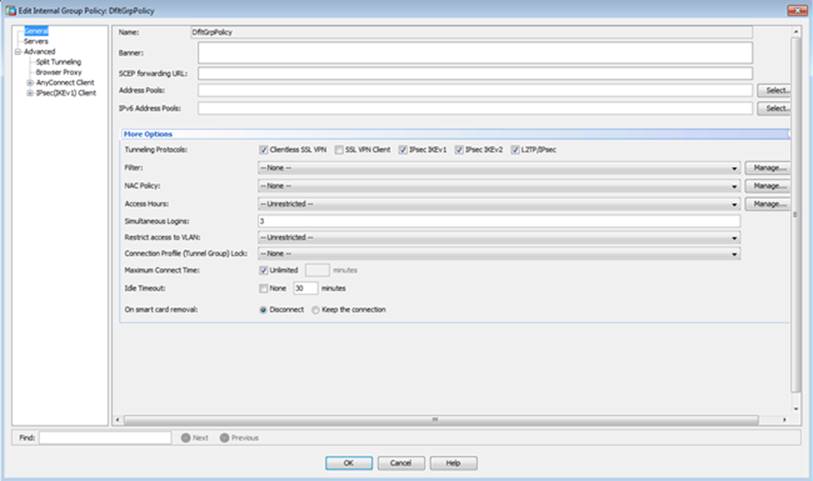This screenshot has height=481, width=813.
Task: Click the Next search arrow icon
Action: pos(185,438)
